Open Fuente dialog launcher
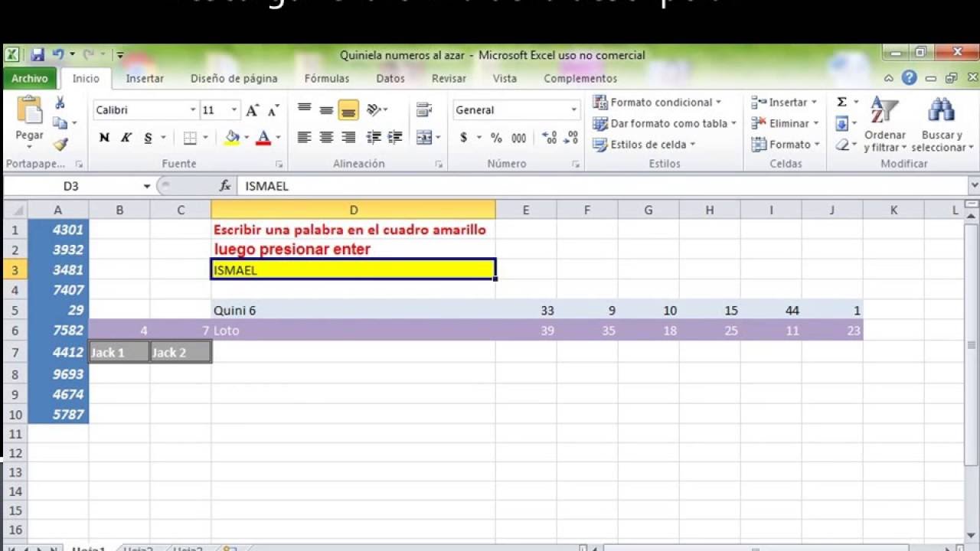980x551 pixels. point(279,164)
